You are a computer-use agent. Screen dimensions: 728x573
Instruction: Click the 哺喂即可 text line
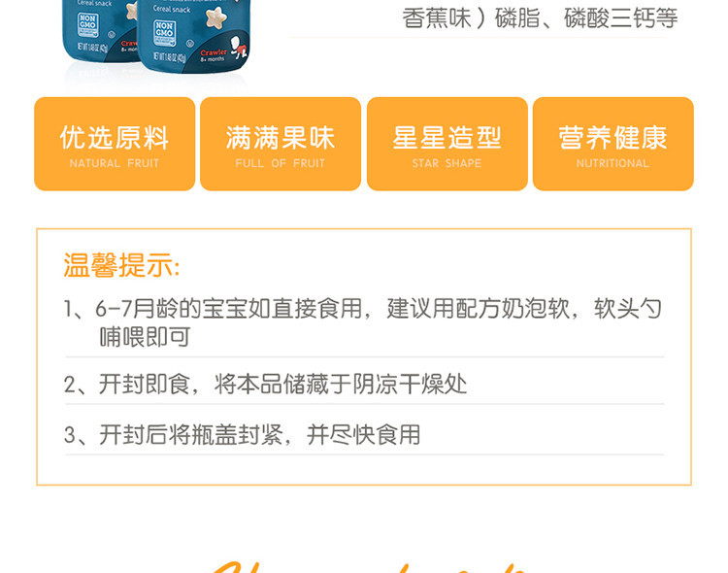tap(146, 337)
